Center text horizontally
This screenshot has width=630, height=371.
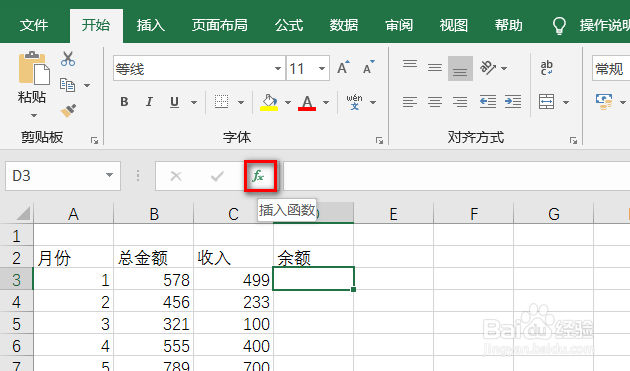click(x=435, y=102)
